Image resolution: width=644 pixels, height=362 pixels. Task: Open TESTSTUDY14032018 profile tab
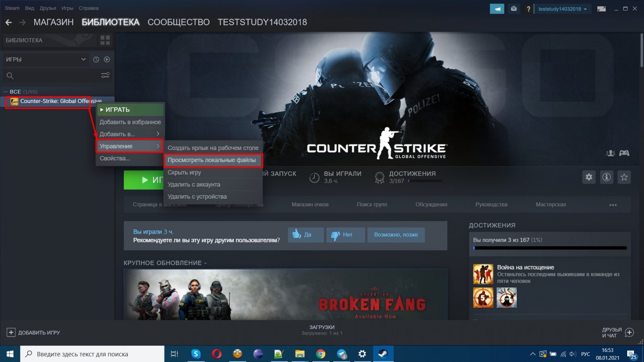(262, 22)
